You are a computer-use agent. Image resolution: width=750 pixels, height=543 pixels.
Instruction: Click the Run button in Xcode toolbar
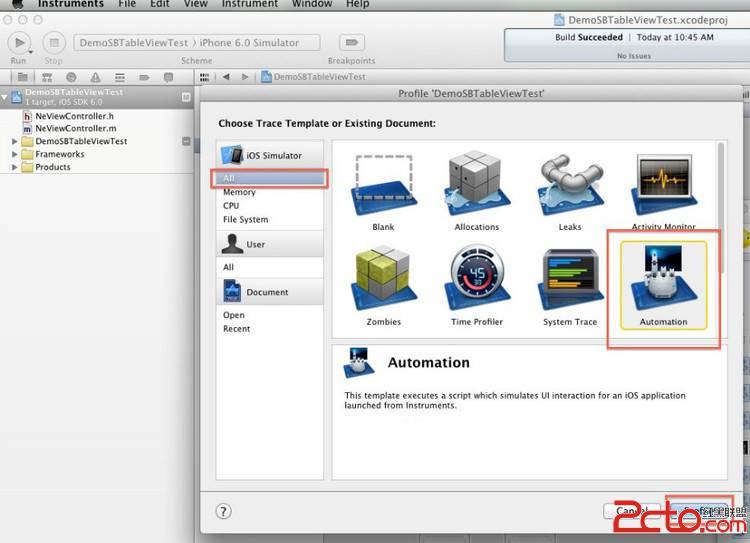[x=19, y=43]
